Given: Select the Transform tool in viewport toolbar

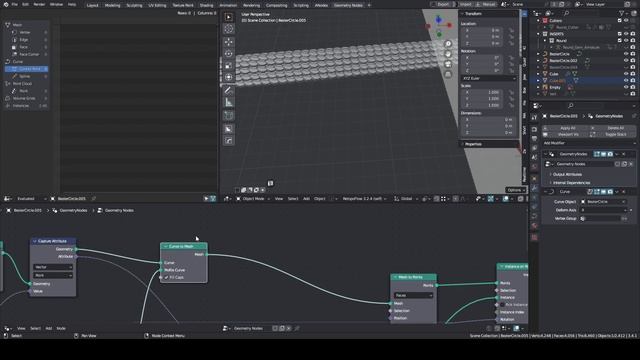Looking at the screenshot, I should pos(229,78).
